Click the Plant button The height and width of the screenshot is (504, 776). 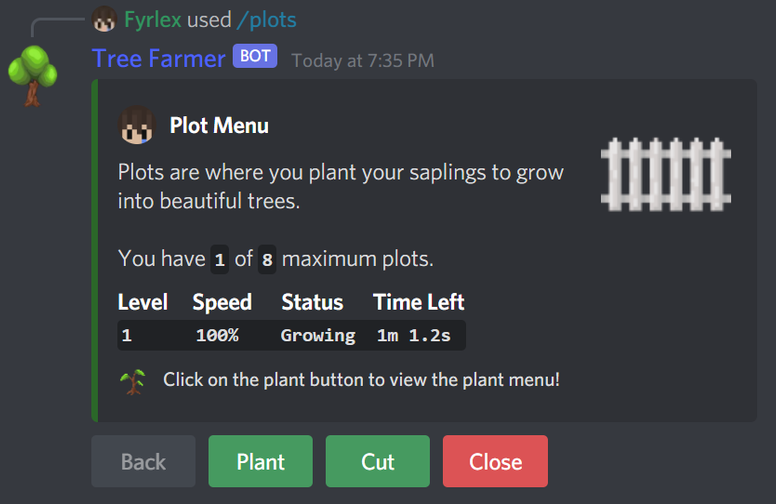[x=260, y=461]
